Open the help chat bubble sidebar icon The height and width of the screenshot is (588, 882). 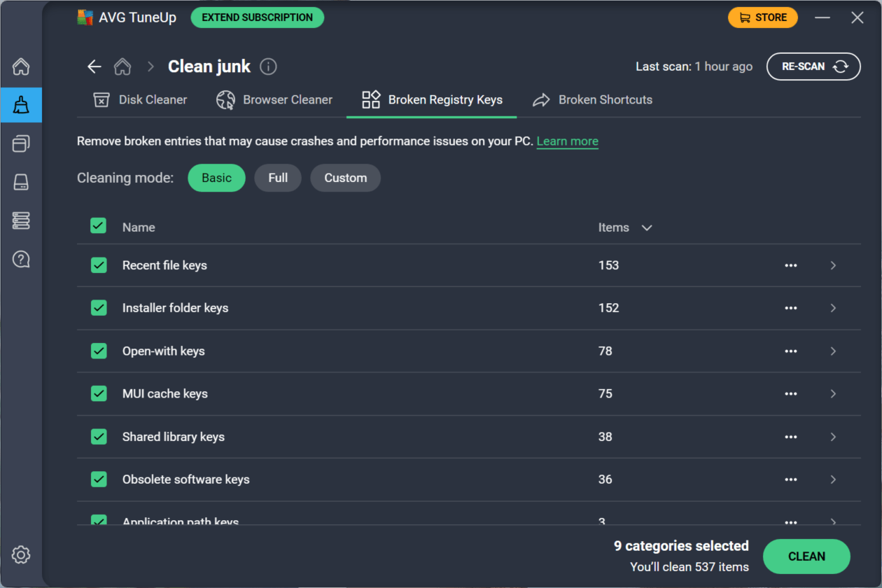(21, 260)
